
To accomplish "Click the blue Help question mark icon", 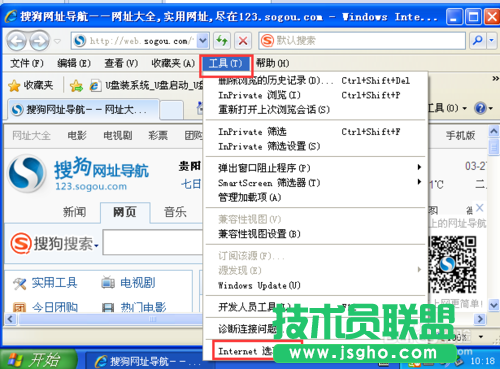I will point(480,108).
